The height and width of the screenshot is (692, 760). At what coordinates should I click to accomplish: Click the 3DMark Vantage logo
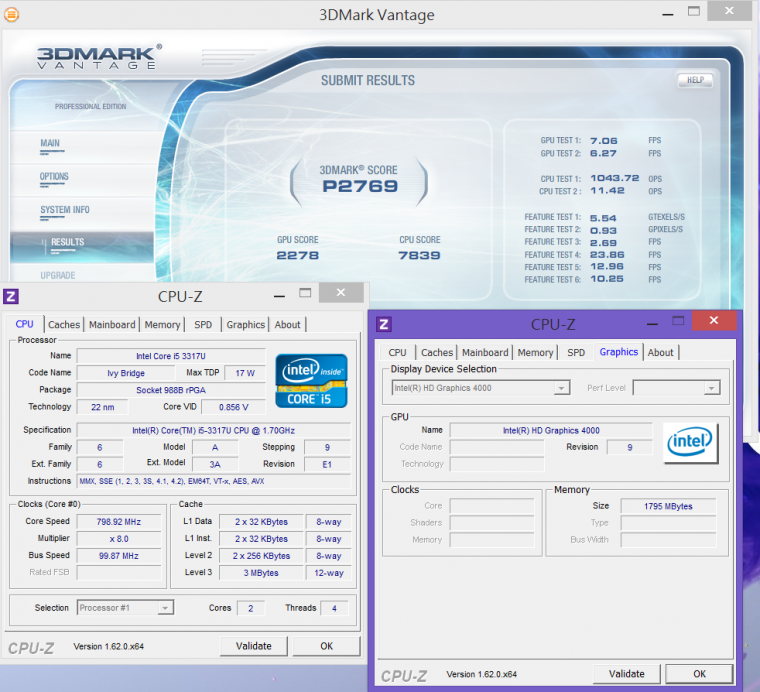(x=99, y=58)
